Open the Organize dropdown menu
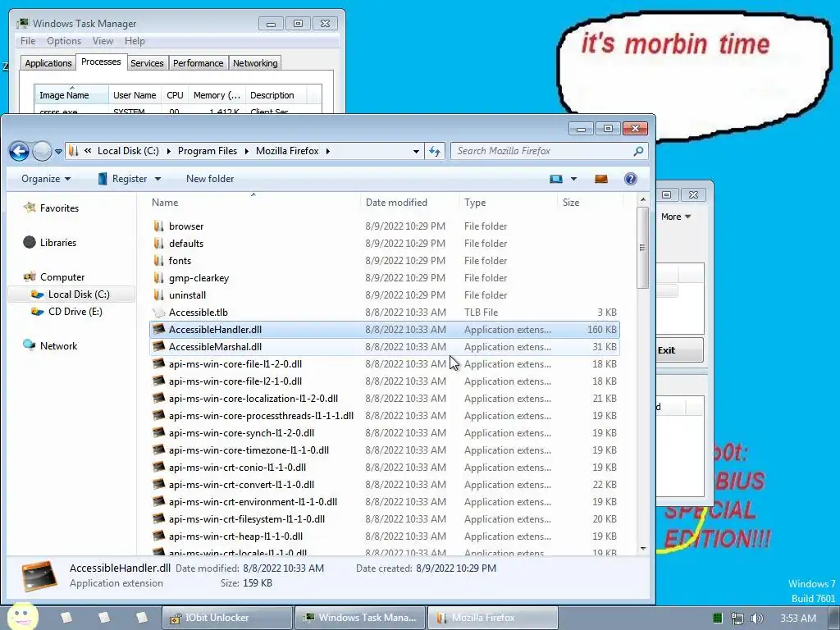The height and width of the screenshot is (630, 840). point(46,179)
